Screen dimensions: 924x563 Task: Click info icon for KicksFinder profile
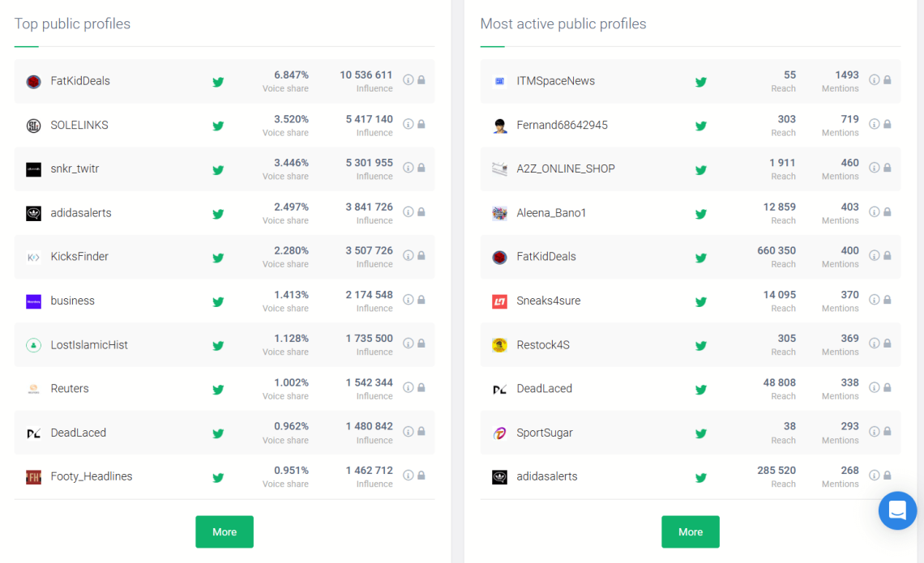coord(409,256)
